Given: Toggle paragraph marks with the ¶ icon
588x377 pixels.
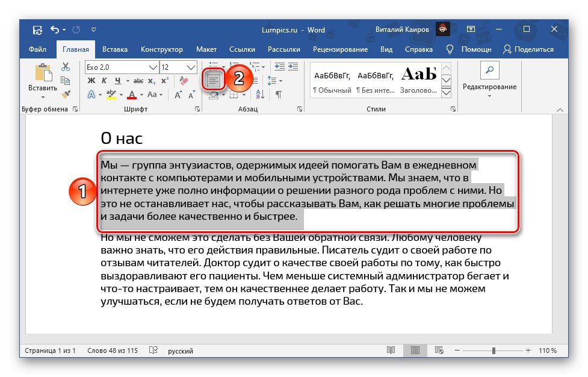Looking at the screenshot, I should tap(278, 95).
